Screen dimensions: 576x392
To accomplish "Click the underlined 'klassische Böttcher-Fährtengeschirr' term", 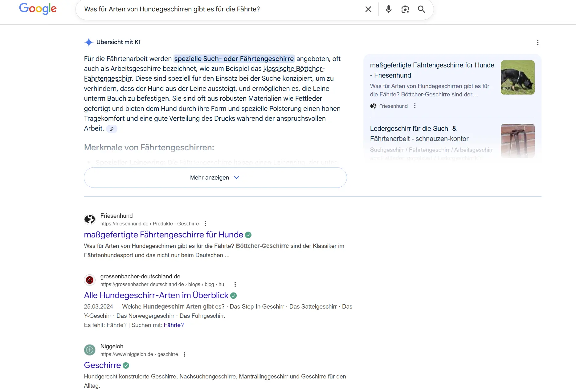I will coord(294,69).
